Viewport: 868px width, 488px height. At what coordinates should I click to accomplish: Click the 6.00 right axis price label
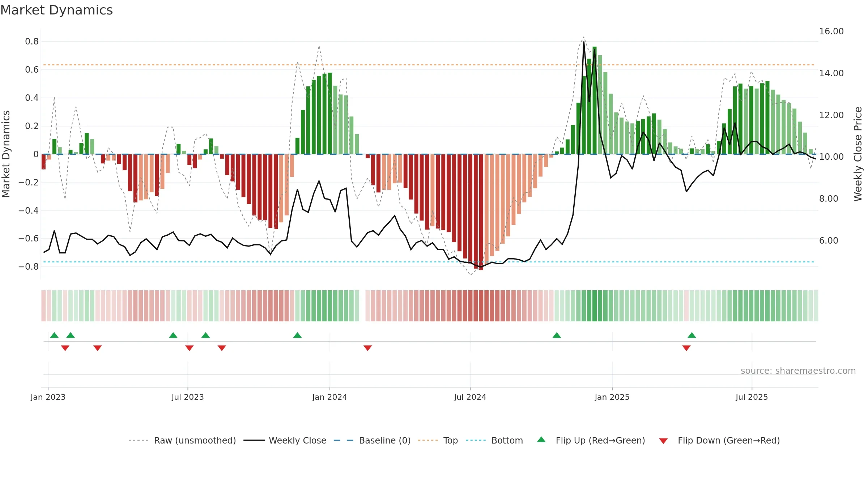click(829, 241)
